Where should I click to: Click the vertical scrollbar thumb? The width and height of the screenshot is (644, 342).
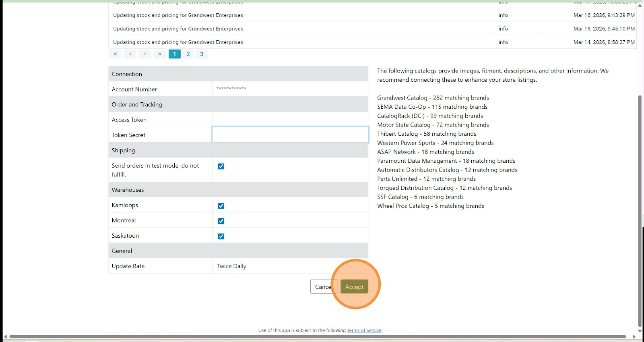pyautogui.click(x=640, y=211)
